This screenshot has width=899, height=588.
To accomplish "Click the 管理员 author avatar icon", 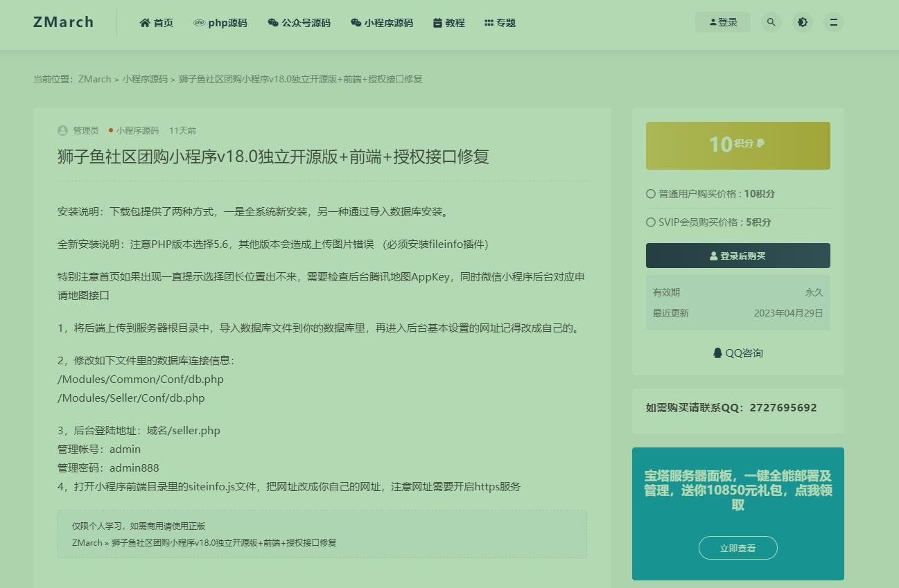I will coord(62,130).
